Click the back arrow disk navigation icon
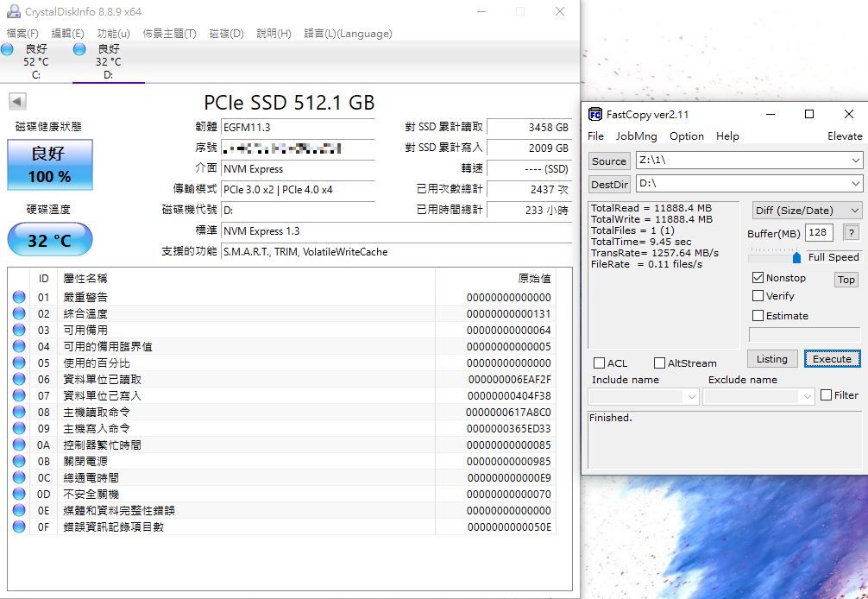868x599 pixels. [x=17, y=101]
